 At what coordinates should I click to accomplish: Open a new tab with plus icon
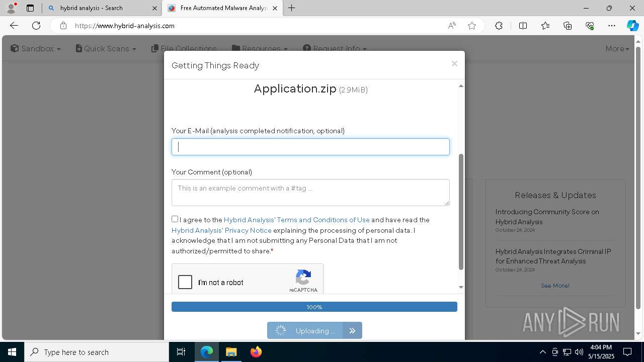(291, 8)
